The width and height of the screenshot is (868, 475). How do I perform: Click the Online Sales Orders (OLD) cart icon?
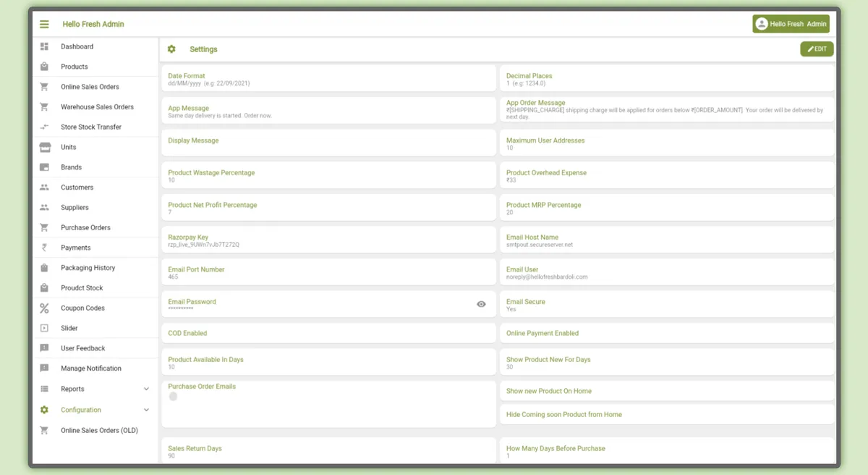click(44, 430)
